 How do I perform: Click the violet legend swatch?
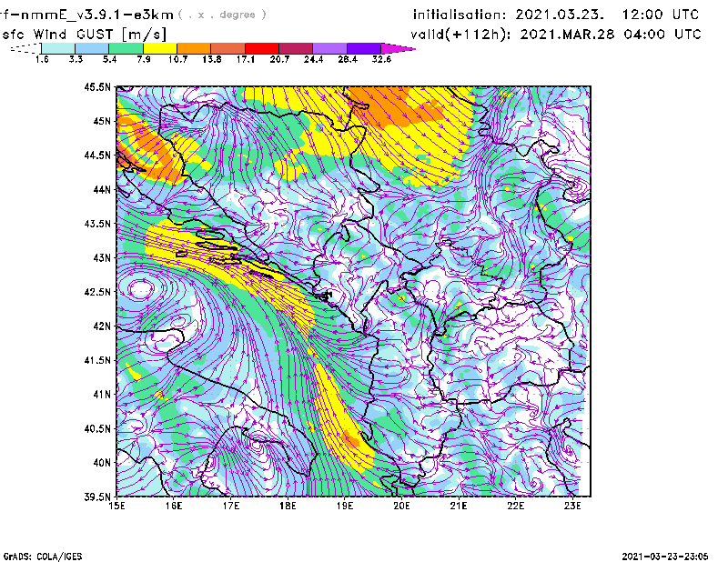[x=363, y=48]
